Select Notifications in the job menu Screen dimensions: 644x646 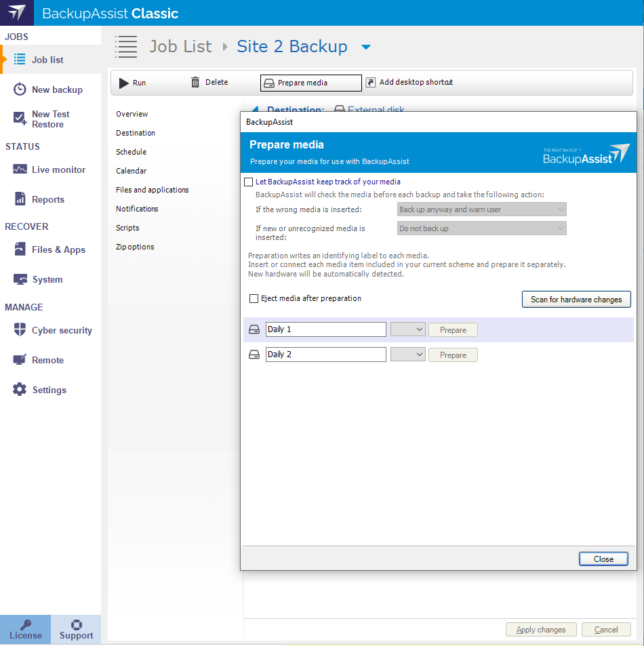(137, 209)
